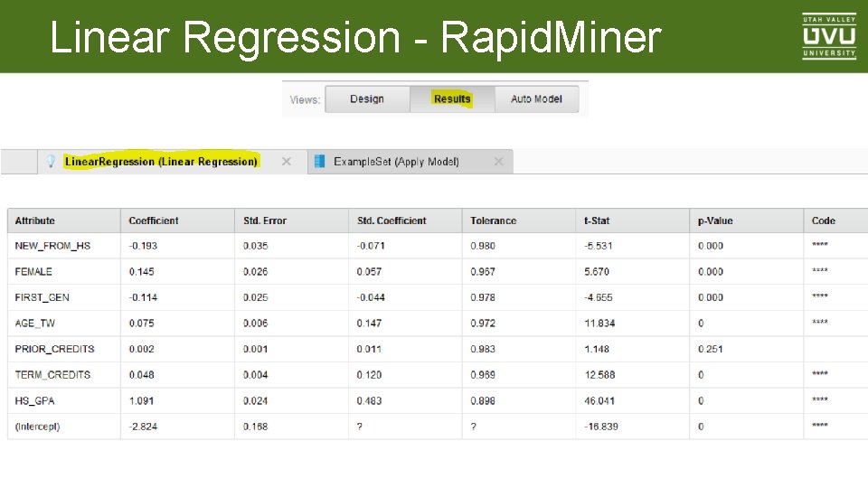
Task: Select the FEMALE attribute row
Action: [x=438, y=272]
